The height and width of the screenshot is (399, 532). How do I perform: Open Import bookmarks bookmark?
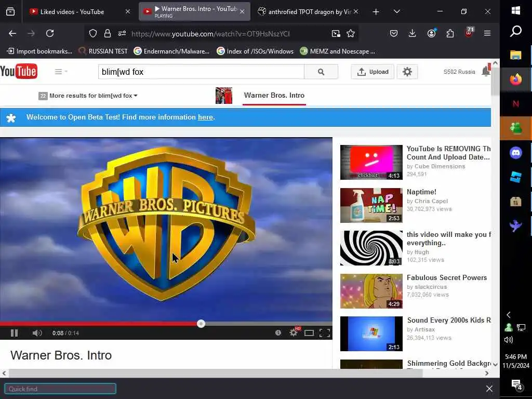point(39,51)
